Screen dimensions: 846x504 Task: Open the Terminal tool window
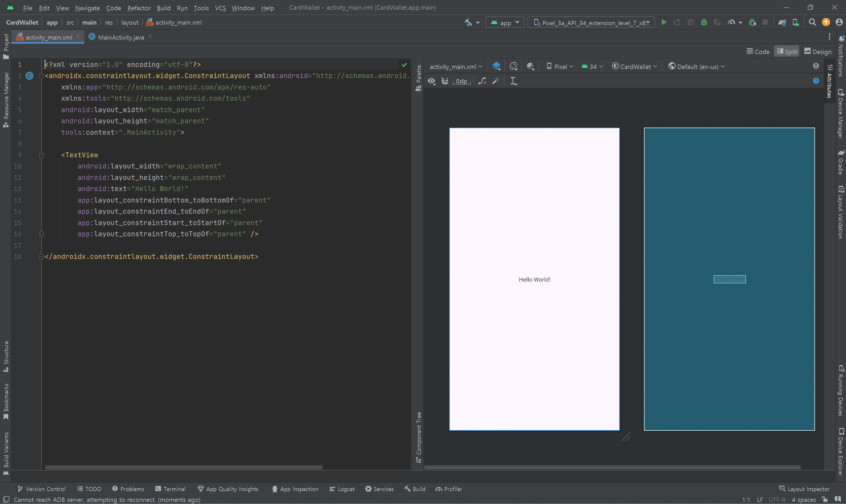tap(170, 489)
